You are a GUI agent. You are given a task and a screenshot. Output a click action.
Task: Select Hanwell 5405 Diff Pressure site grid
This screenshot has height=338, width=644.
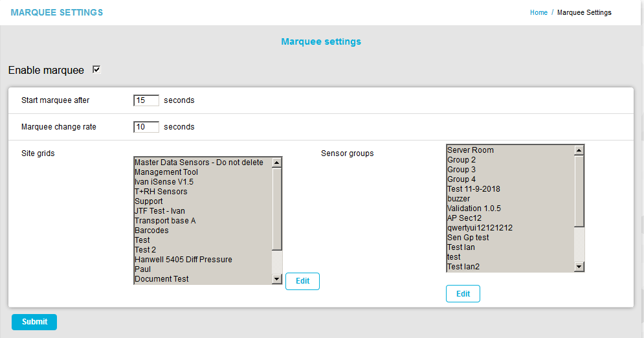click(183, 260)
